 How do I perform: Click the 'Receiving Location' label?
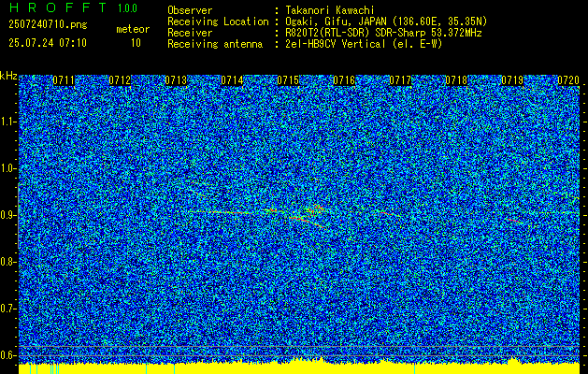pyautogui.click(x=218, y=22)
